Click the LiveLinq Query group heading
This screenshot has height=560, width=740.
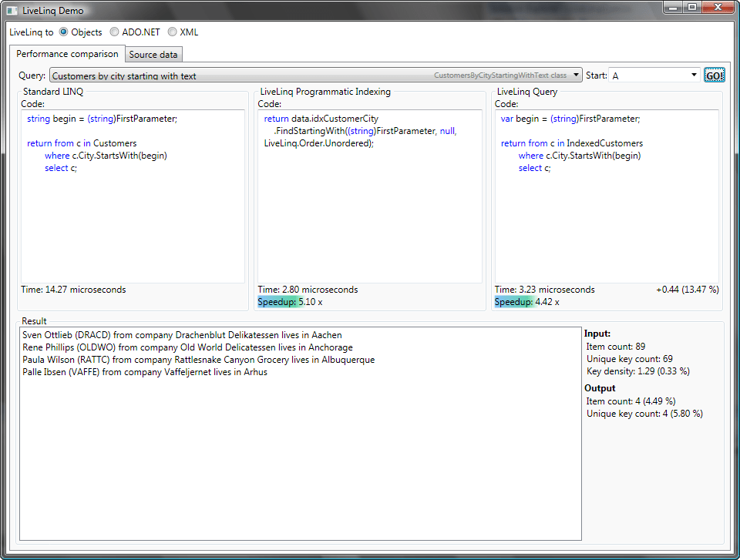click(x=527, y=92)
